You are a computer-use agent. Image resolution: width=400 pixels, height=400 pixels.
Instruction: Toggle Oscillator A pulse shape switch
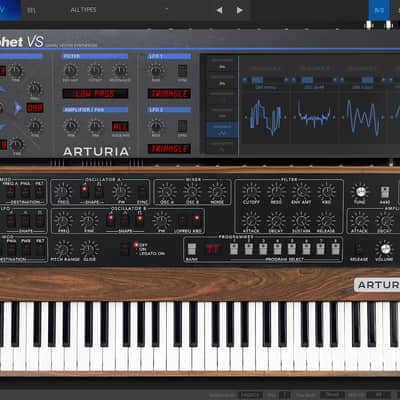(99, 191)
